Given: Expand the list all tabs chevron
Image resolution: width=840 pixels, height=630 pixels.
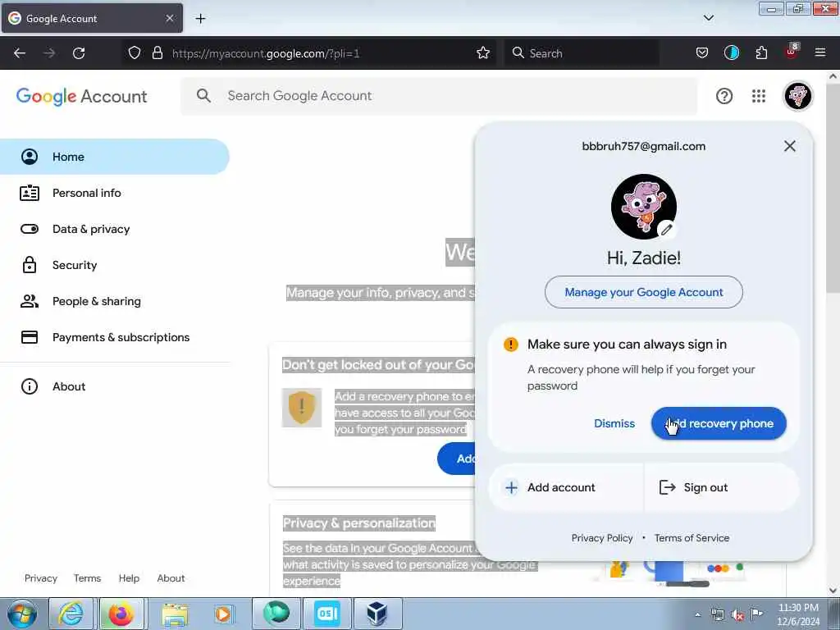Looking at the screenshot, I should [x=708, y=18].
